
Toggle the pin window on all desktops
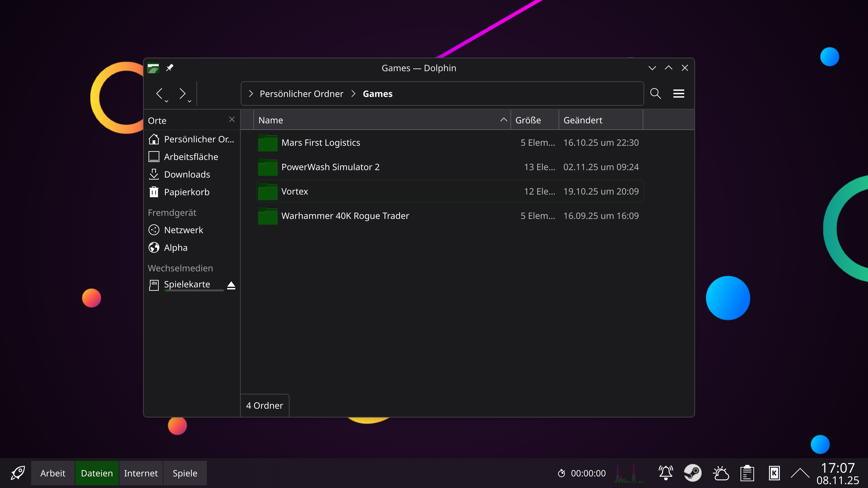coord(170,68)
